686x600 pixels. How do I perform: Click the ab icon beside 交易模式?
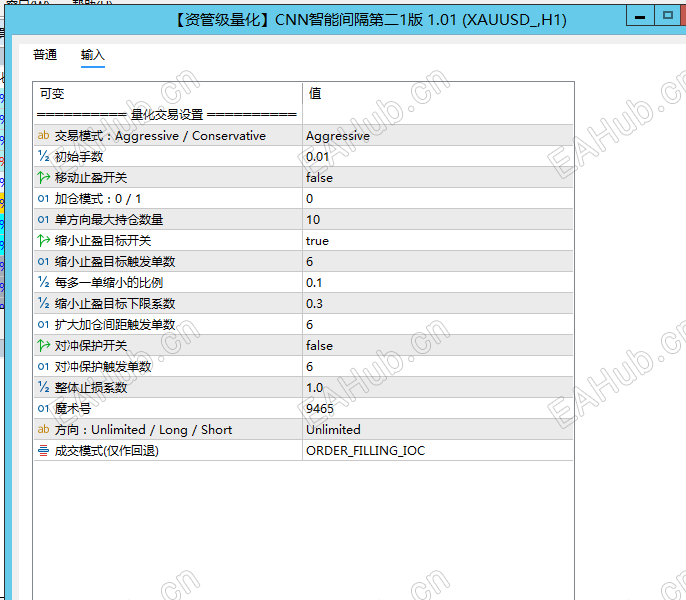(x=43, y=135)
